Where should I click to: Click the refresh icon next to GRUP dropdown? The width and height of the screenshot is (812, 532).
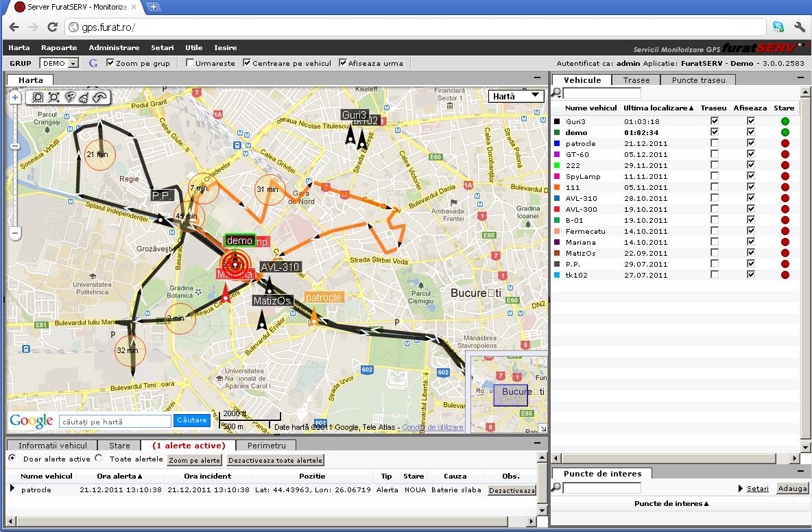93,63
